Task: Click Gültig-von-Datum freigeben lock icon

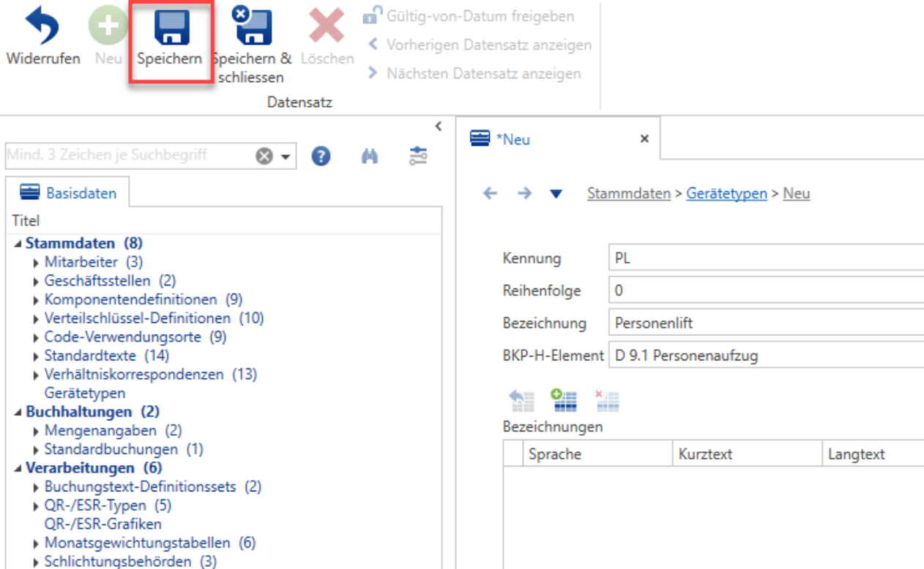Action: [x=373, y=15]
